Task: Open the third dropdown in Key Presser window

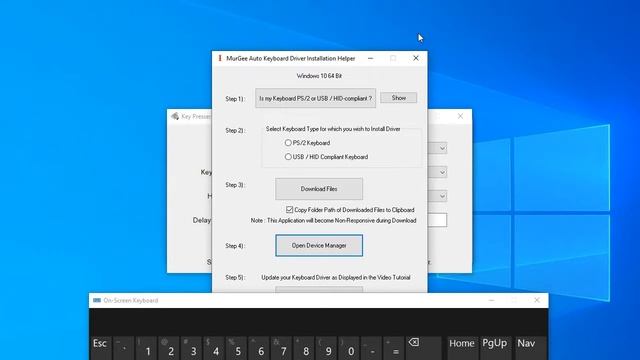Action: coord(442,196)
